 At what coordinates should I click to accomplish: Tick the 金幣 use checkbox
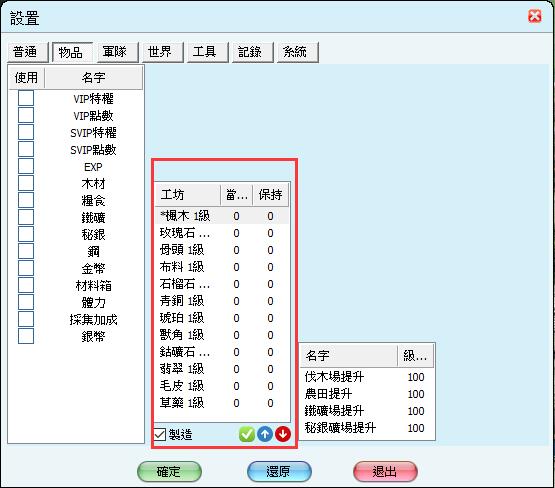coord(26,268)
